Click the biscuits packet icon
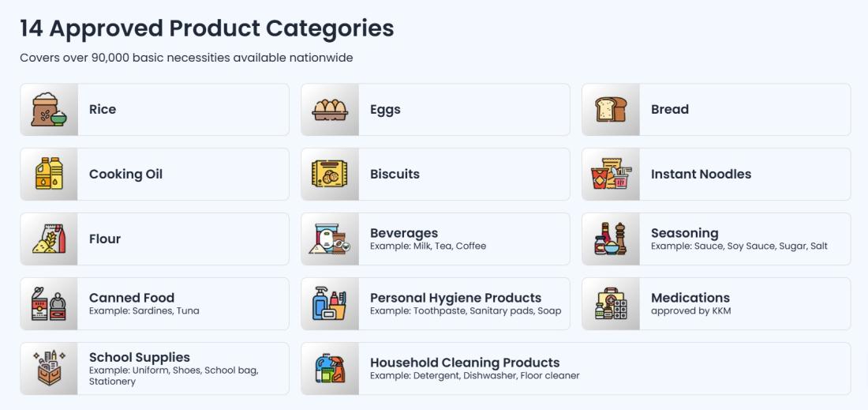Viewport: 868px width, 410px height. point(330,174)
